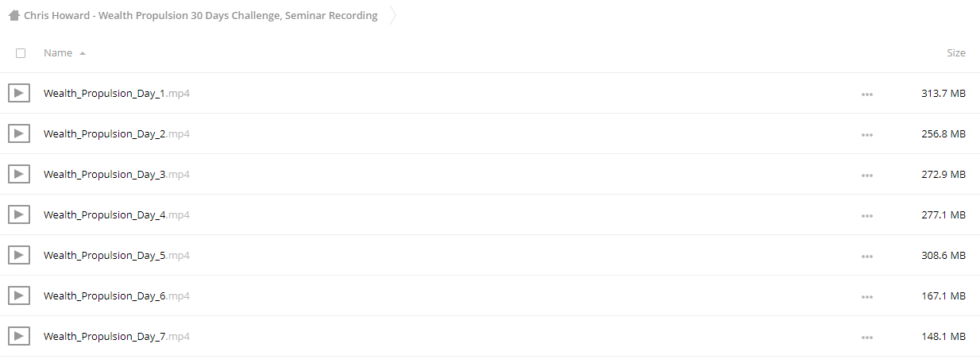Viewport: 980px width, 363px height.
Task: Open more options for Wealth_Propulsion_Day_2.mp4
Action: pos(866,134)
